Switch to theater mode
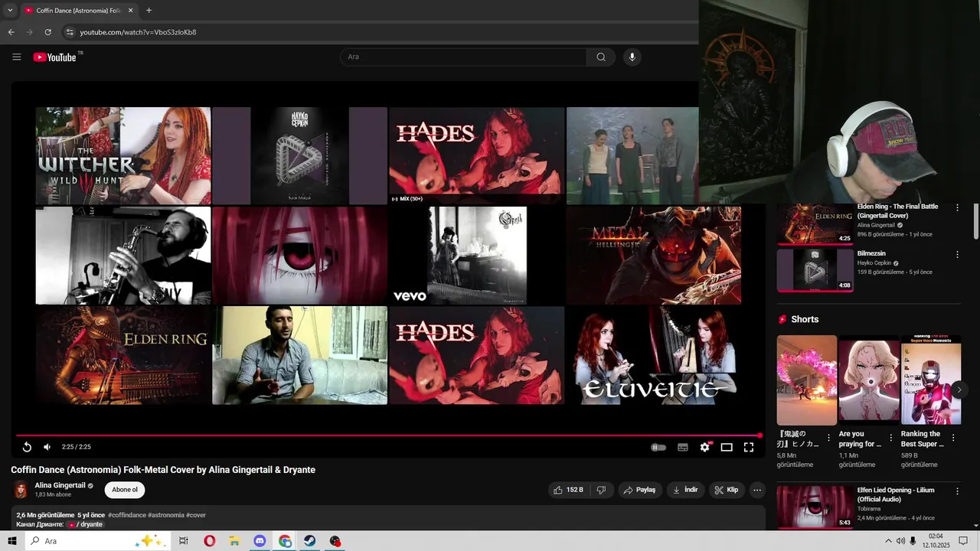The width and height of the screenshot is (980, 551). point(727,447)
